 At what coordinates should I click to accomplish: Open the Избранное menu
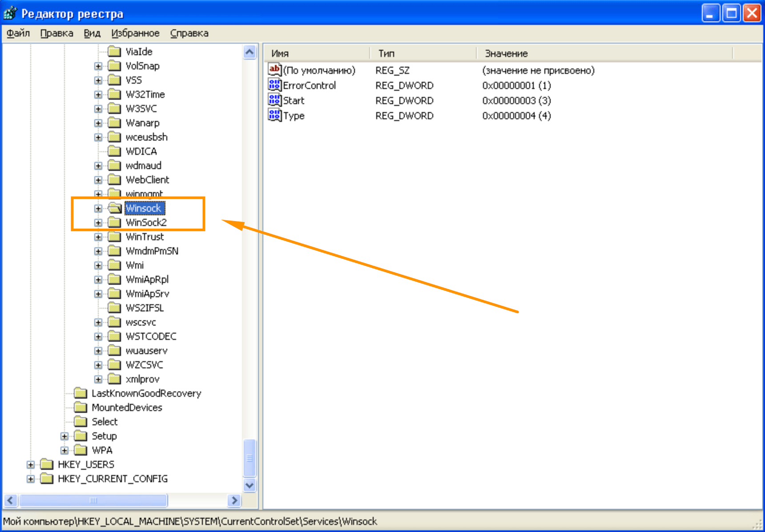[135, 33]
